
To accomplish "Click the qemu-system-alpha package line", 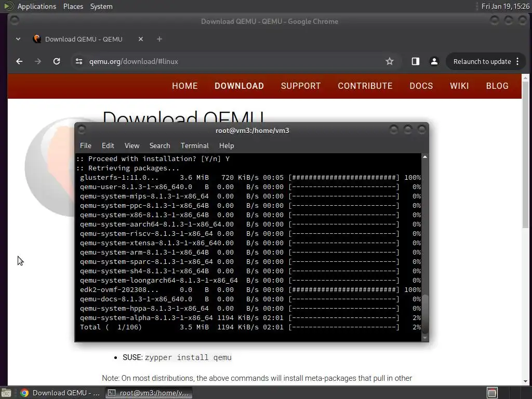I will click(250, 318).
